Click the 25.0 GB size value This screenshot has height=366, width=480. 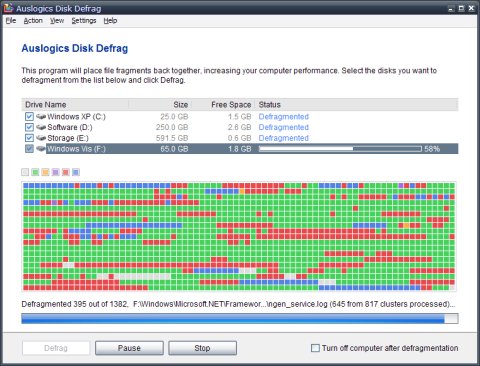click(x=174, y=116)
